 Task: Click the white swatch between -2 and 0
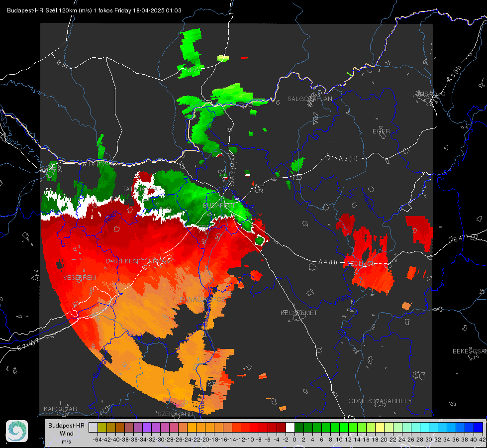pos(290,427)
